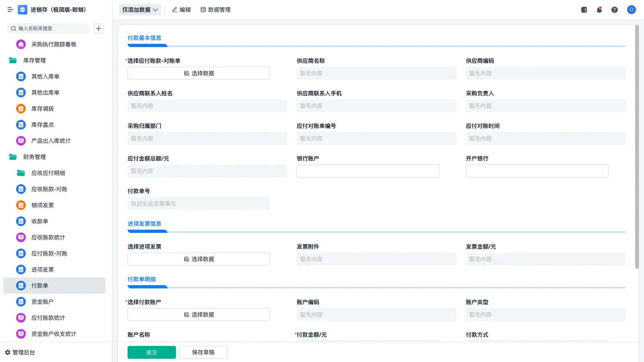Screen dimensions: 644x362
Task: Click the 应付金额总额/元 read-only field
Action: click(x=207, y=171)
